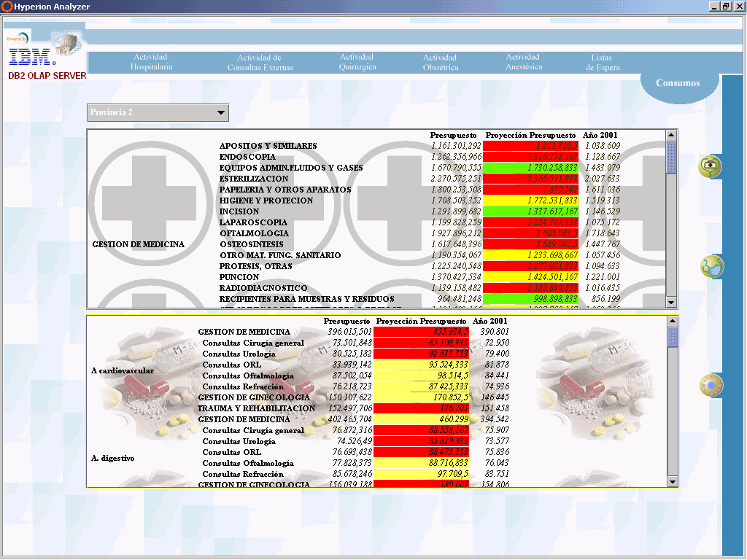Click the medical kit round icon
Screen dimensions: 747x560
[711, 166]
